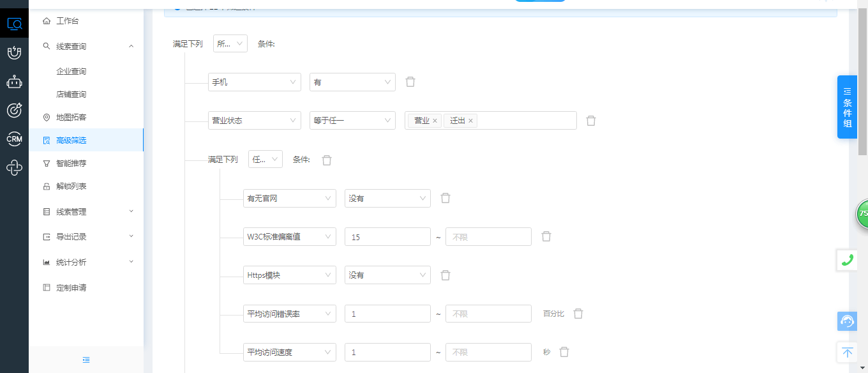The height and width of the screenshot is (373, 868).
Task: Click the magnet lead-capture icon
Action: 14,53
